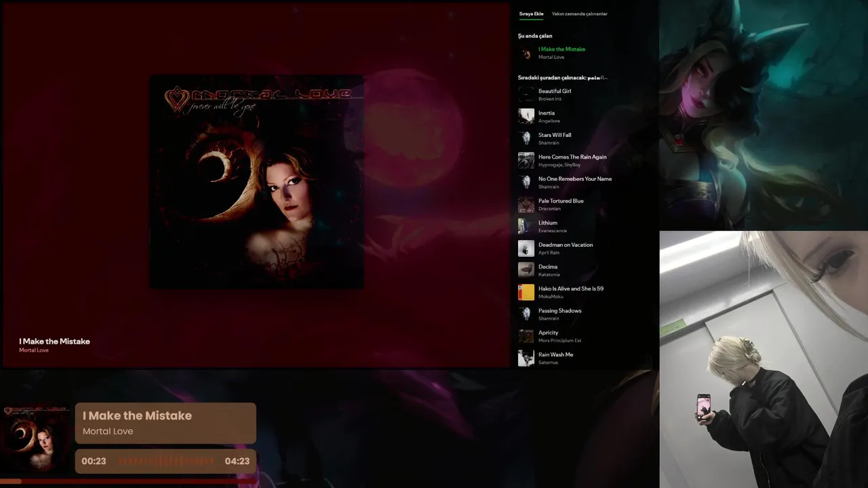
Task: Click Mortal Love in the bottom widget
Action: pyautogui.click(x=108, y=431)
